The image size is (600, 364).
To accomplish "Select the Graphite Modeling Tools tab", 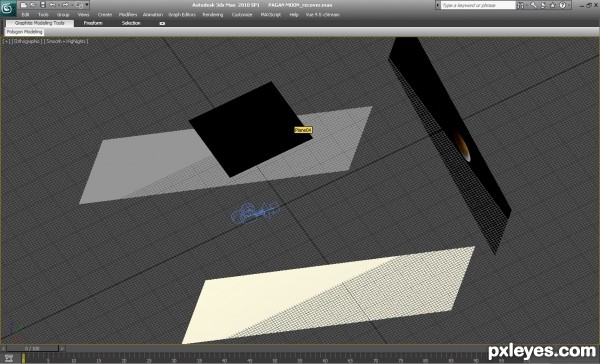I will [x=40, y=23].
